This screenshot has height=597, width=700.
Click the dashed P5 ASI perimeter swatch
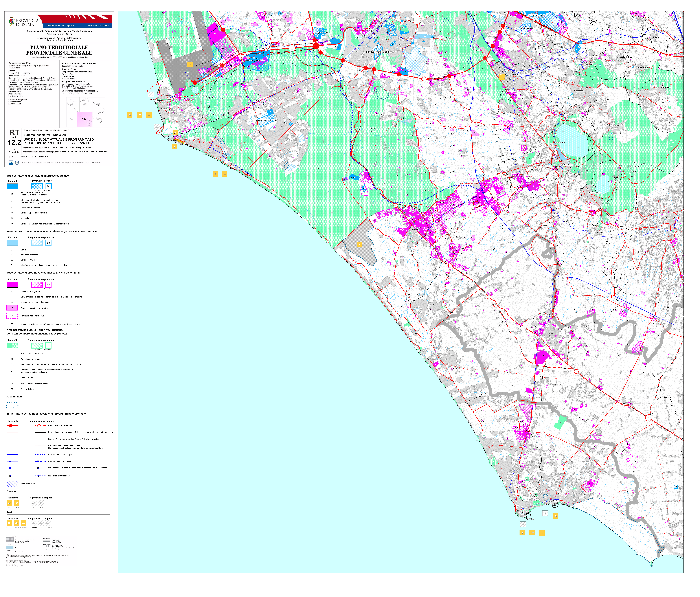click(12, 316)
